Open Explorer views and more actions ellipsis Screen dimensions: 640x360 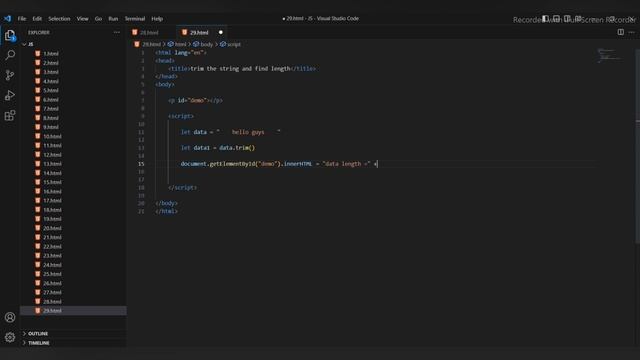coord(117,32)
